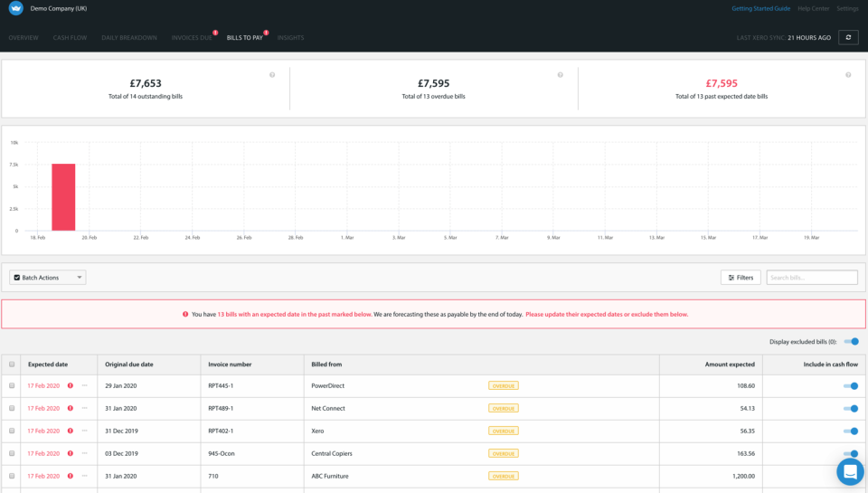Click the alert icon in red warning banner
This screenshot has height=493, width=868.
tap(185, 314)
